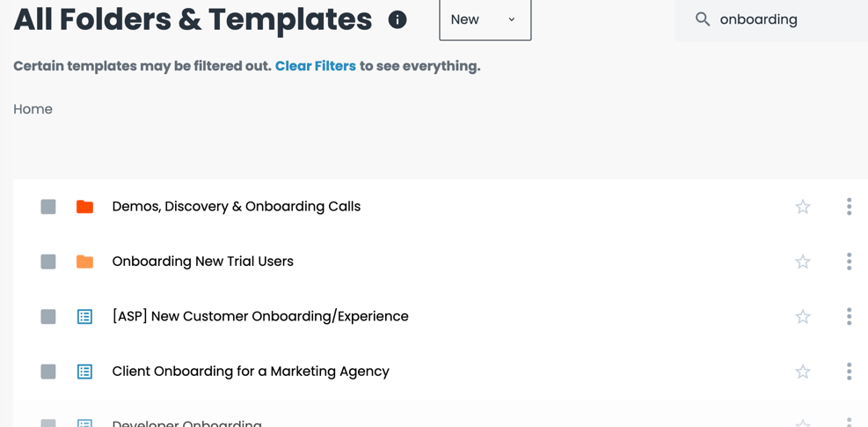The image size is (868, 427).
Task: Favorite the Onboarding New Trial Users folder
Action: point(803,261)
